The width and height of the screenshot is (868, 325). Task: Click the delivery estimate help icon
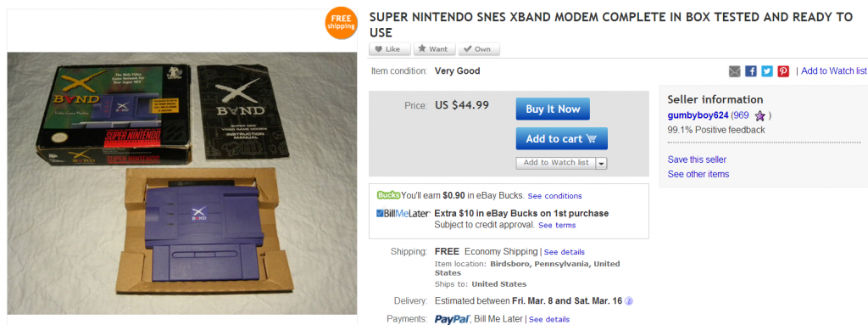coord(628,301)
